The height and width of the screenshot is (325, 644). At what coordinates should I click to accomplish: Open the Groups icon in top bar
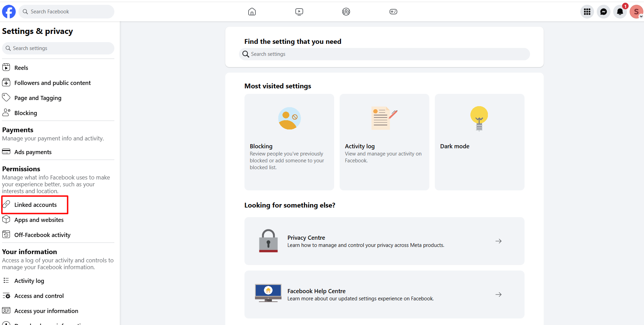(x=346, y=12)
